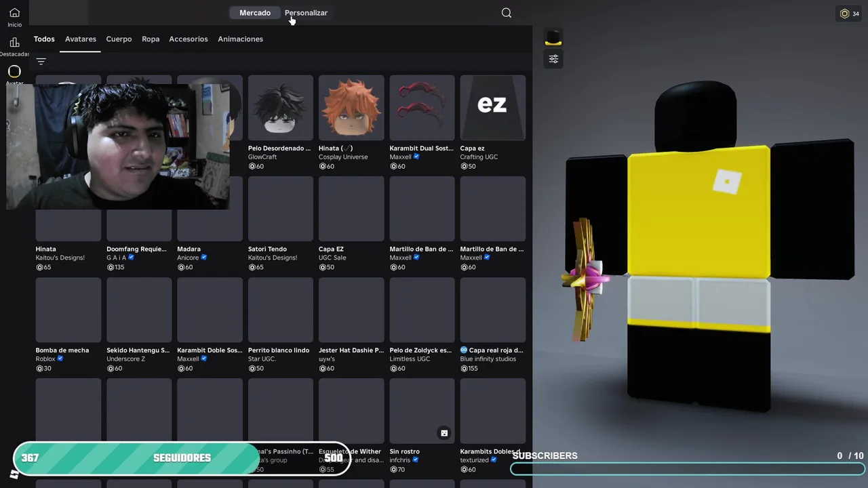This screenshot has width=868, height=488.
Task: Open the Sin rostro item
Action: 422,426
